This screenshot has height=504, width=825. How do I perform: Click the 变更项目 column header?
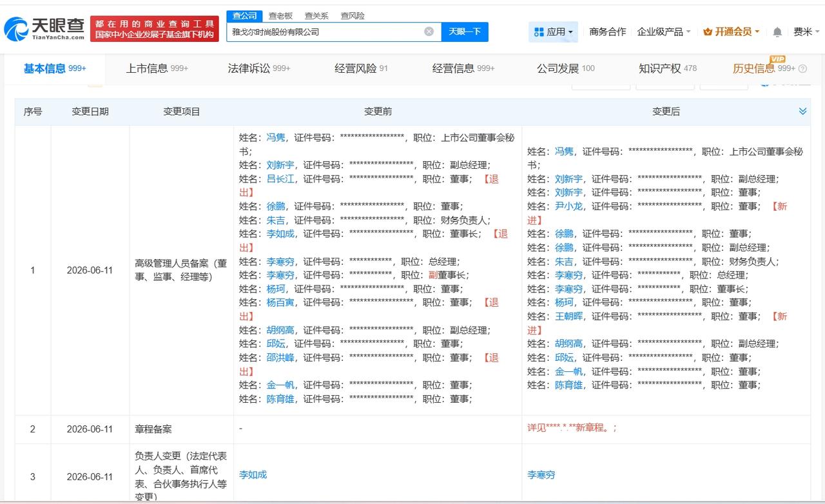[182, 111]
